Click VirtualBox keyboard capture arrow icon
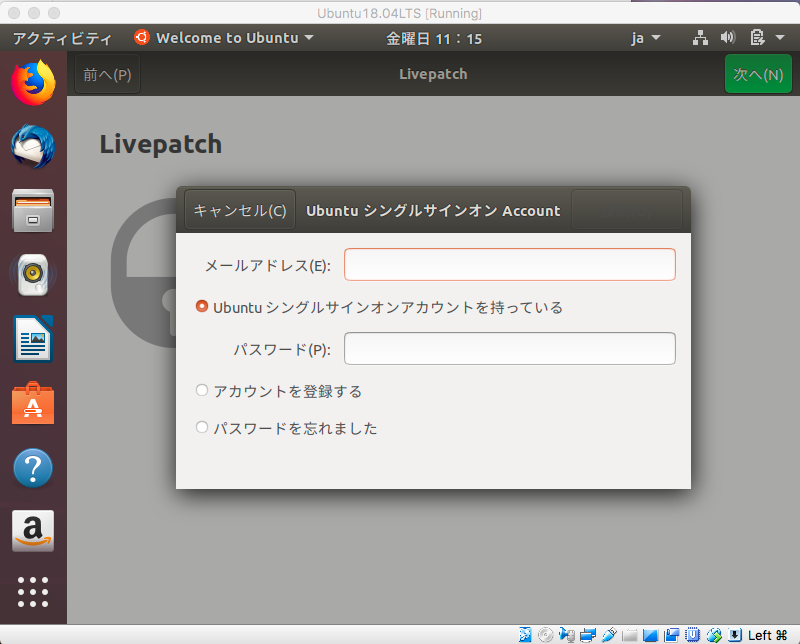This screenshot has height=644, width=800. (735, 635)
